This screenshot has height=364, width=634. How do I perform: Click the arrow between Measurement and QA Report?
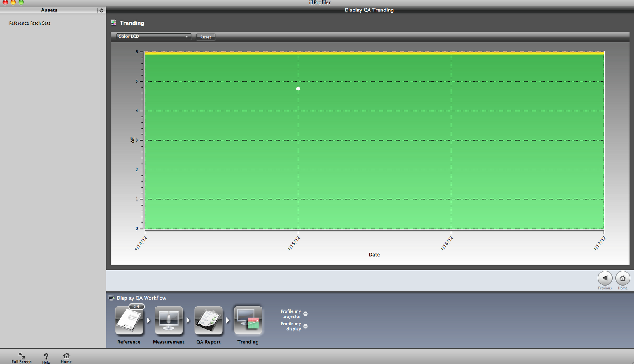[x=188, y=320]
